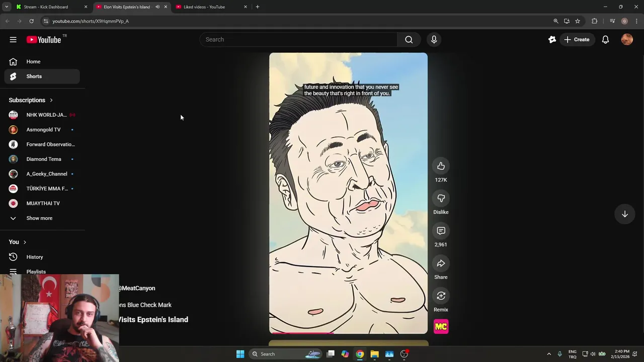
Task: Mute the Elon Visits tab audio
Action: [157, 7]
